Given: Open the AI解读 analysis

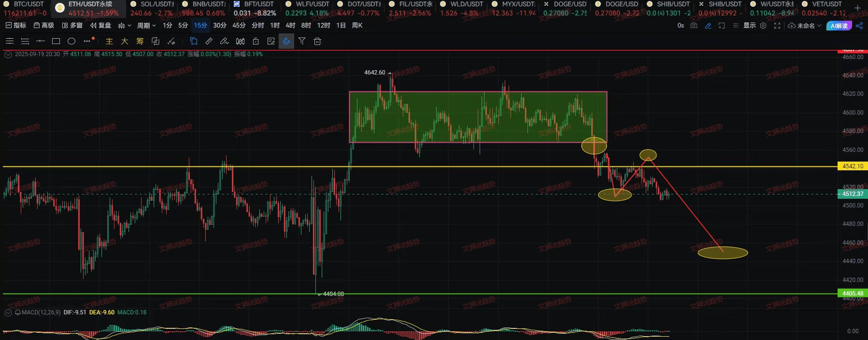Looking at the screenshot, I should click(x=839, y=26).
